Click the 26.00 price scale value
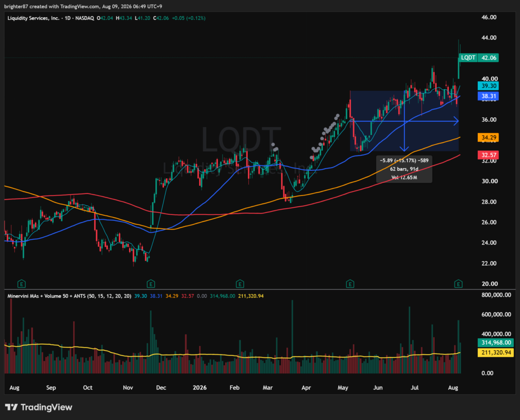This screenshot has height=420, width=520. (489, 222)
